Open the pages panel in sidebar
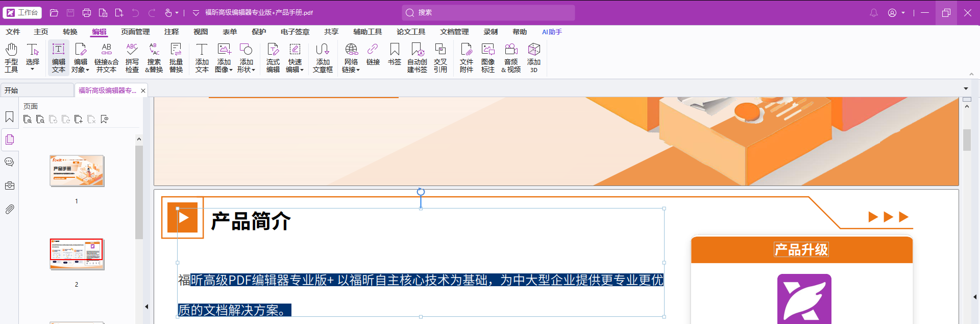The image size is (980, 324). point(9,140)
